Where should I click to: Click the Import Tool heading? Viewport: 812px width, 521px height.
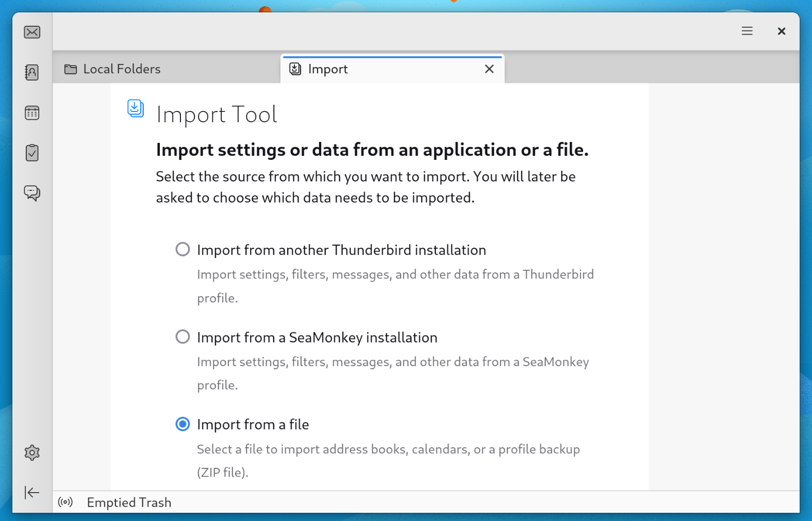coord(217,115)
